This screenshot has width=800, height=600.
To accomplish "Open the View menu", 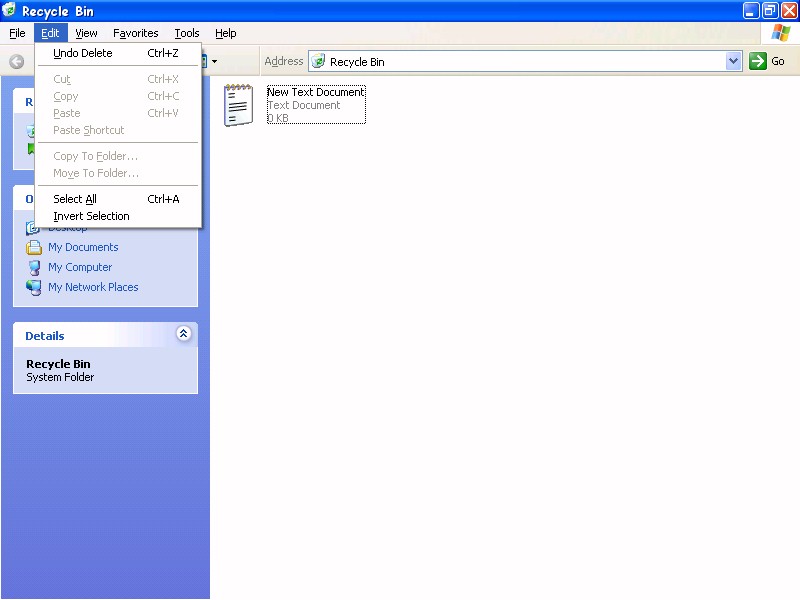I will [x=86, y=33].
